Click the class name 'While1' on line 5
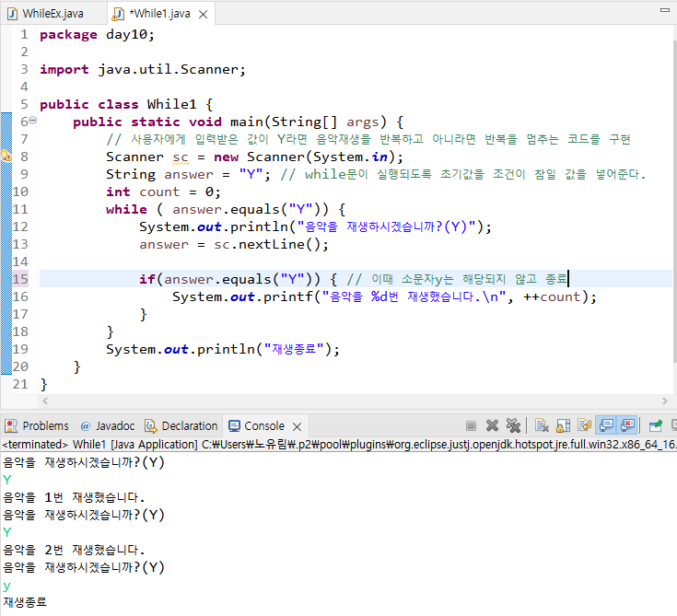This screenshot has height=616, width=677. click(x=171, y=104)
